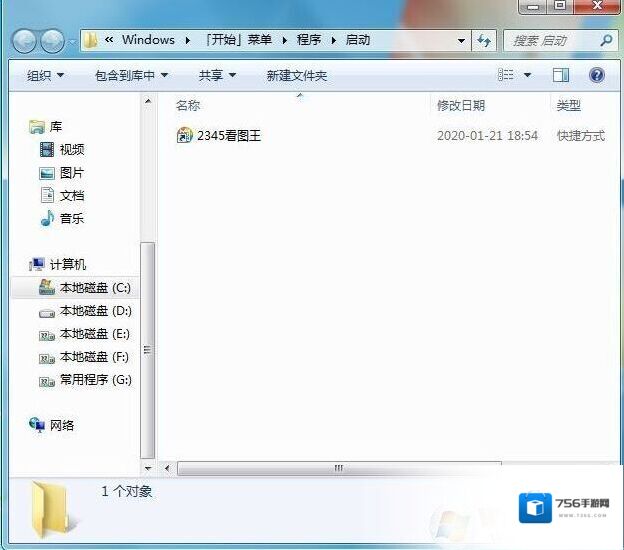Click the change view icon in toolbar
Screen dimensions: 624x550
coord(507,75)
